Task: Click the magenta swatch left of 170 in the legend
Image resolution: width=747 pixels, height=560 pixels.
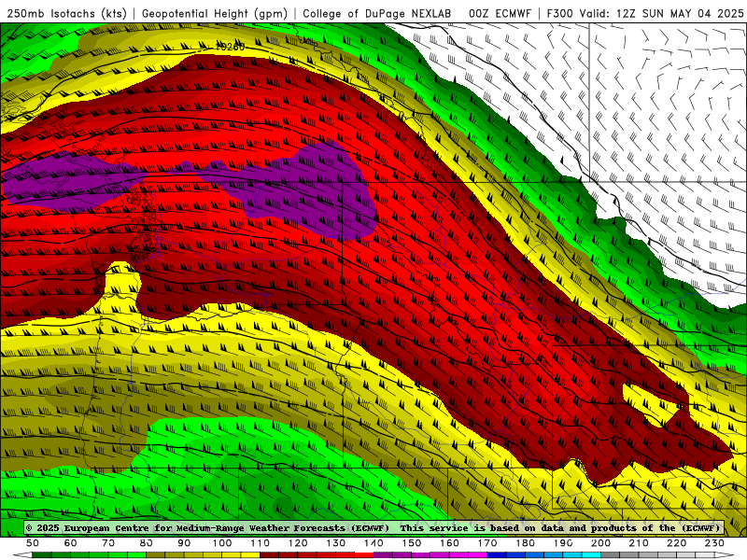Action: coord(477,555)
